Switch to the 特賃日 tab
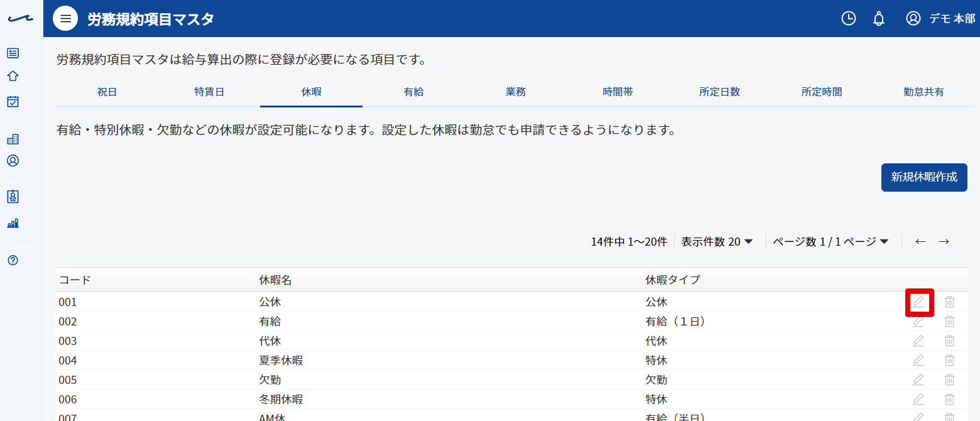This screenshot has width=980, height=421. (209, 92)
